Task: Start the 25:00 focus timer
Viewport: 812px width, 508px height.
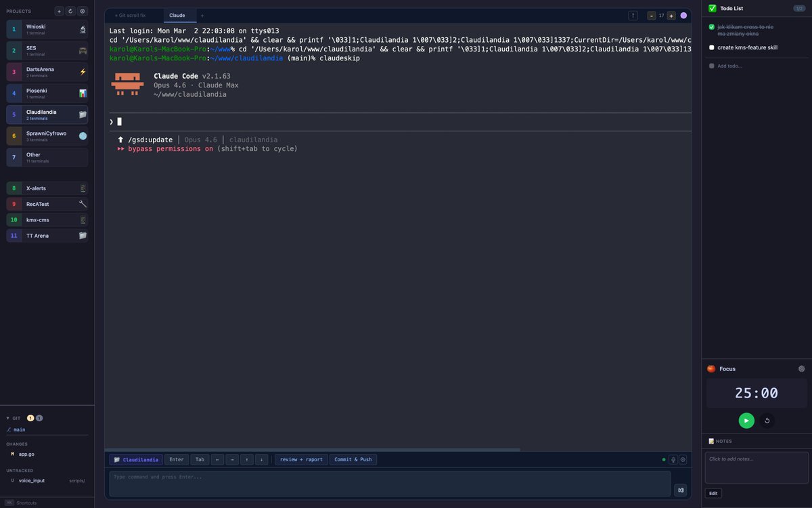Action: 746,421
